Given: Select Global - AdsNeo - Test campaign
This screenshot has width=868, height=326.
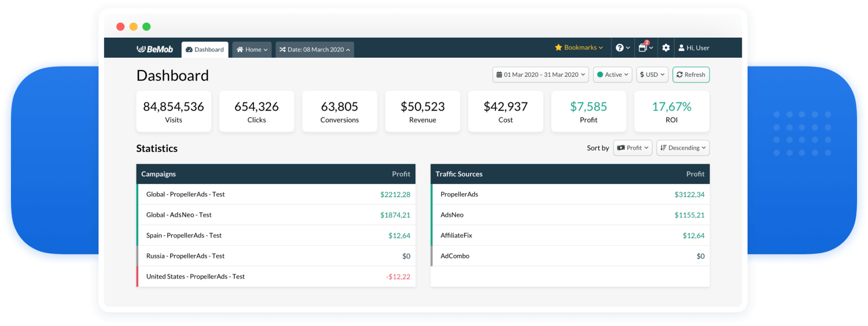Looking at the screenshot, I should 276,215.
